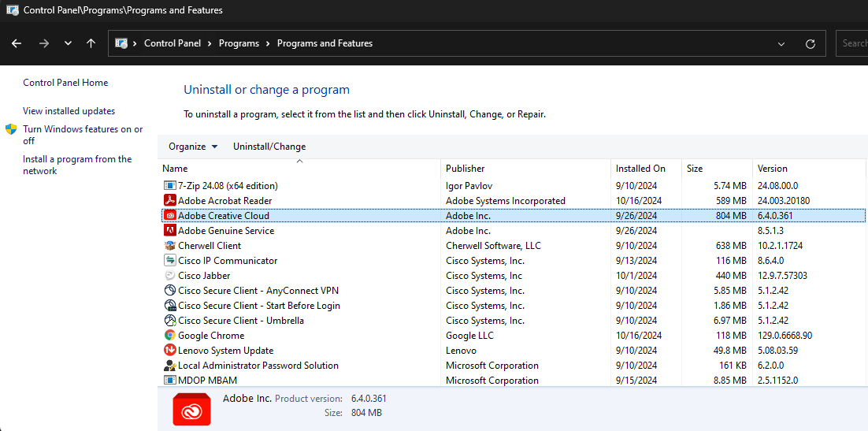Click the Adobe Acrobat Reader icon
This screenshot has height=431, width=868.
tap(169, 201)
